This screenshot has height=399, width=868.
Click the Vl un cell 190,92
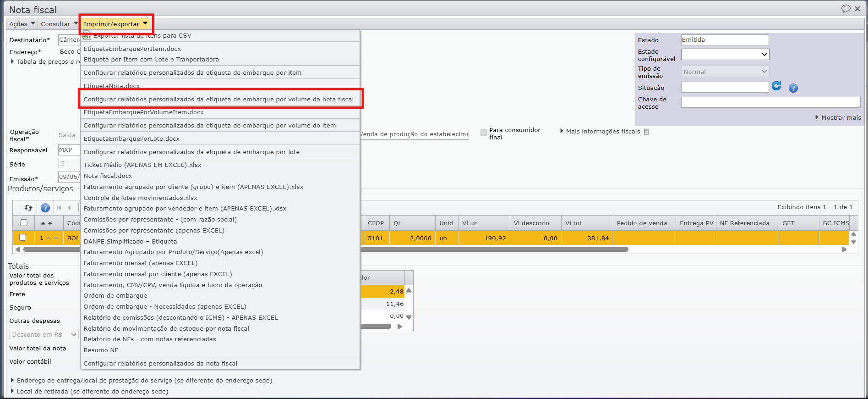click(484, 238)
